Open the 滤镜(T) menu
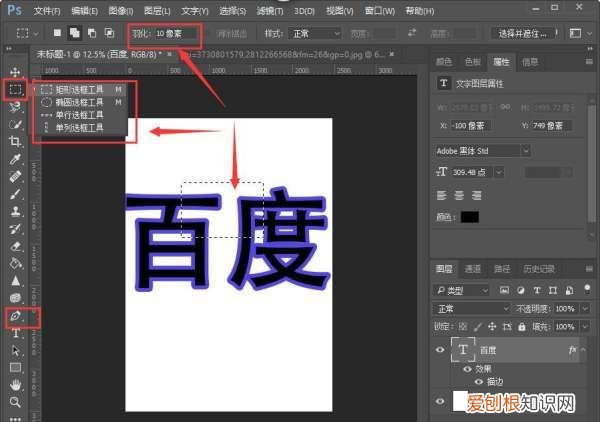This screenshot has width=600, height=422. click(270, 11)
